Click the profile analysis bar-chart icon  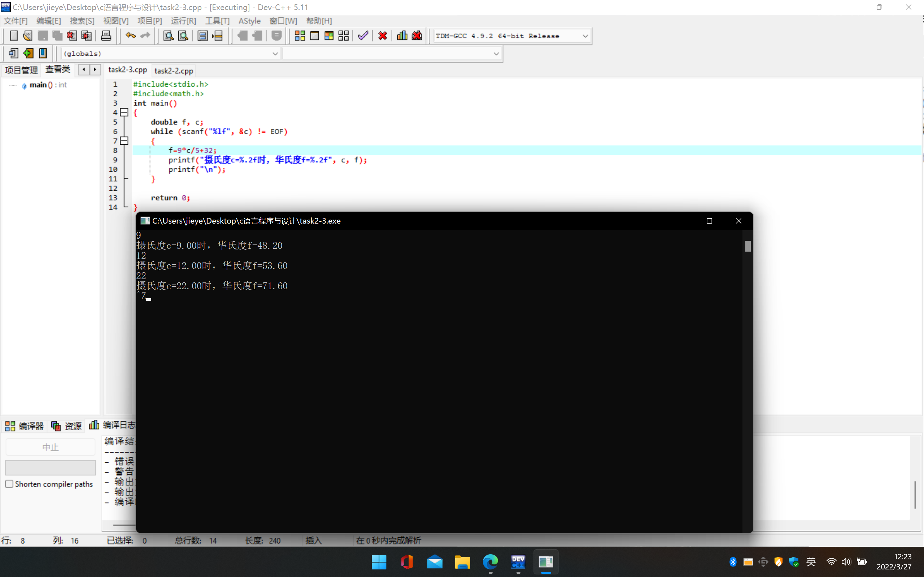click(402, 36)
